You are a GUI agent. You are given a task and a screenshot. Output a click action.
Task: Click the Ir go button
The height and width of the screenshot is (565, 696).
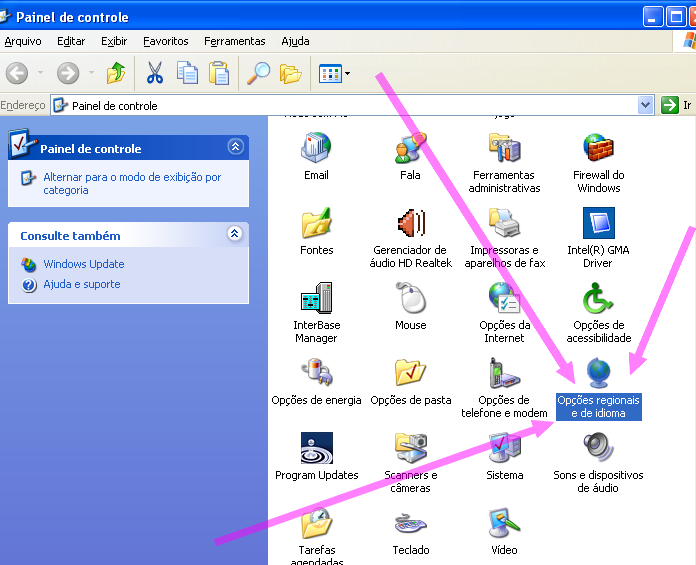(676, 105)
